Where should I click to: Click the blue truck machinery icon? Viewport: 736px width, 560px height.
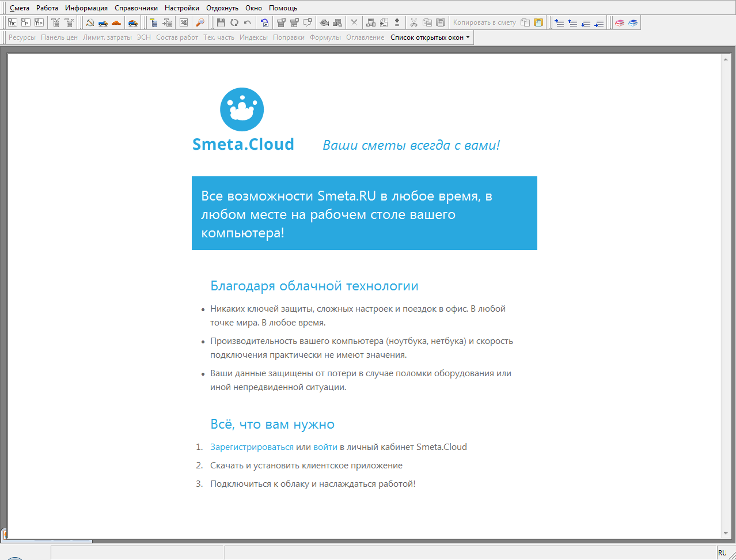point(103,22)
